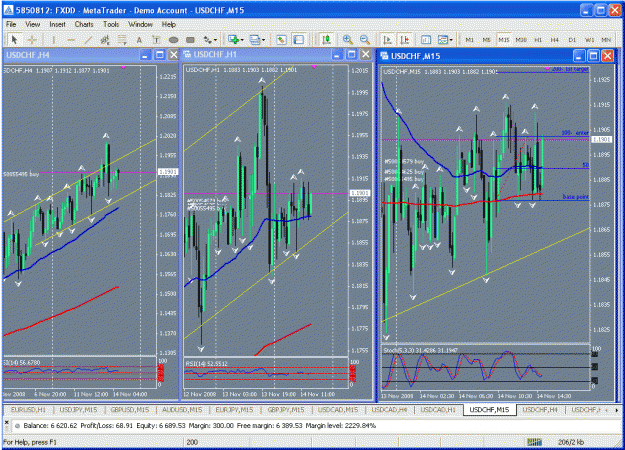Image resolution: width=625 pixels, height=450 pixels.
Task: Open the Indicators list icon
Action: (426, 39)
